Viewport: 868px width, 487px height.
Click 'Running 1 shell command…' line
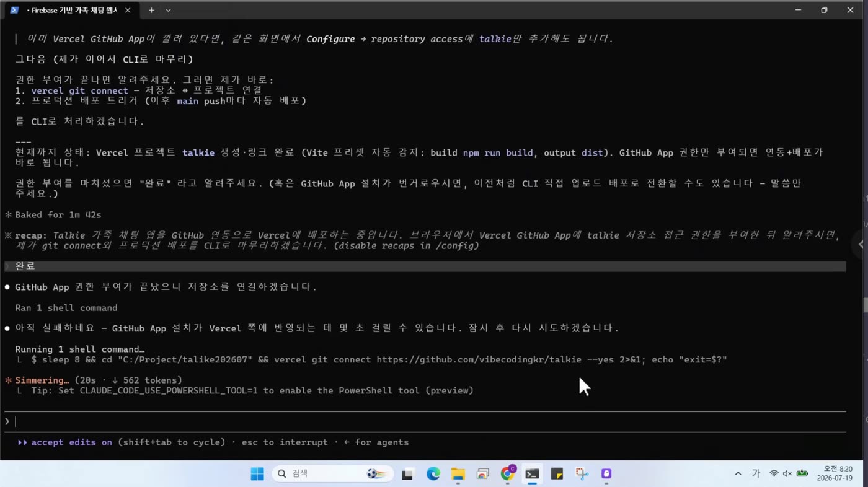[80, 349]
